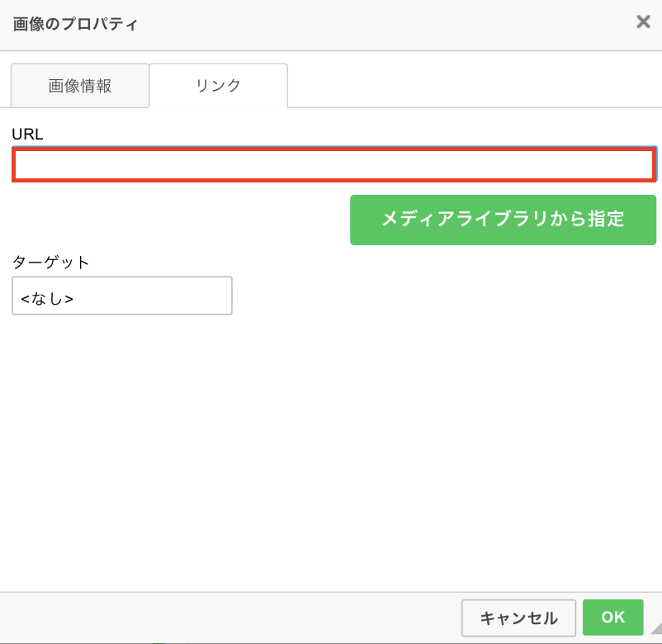Viewport: 662px width, 644px height.
Task: Confirm with the green OK button
Action: click(x=612, y=617)
